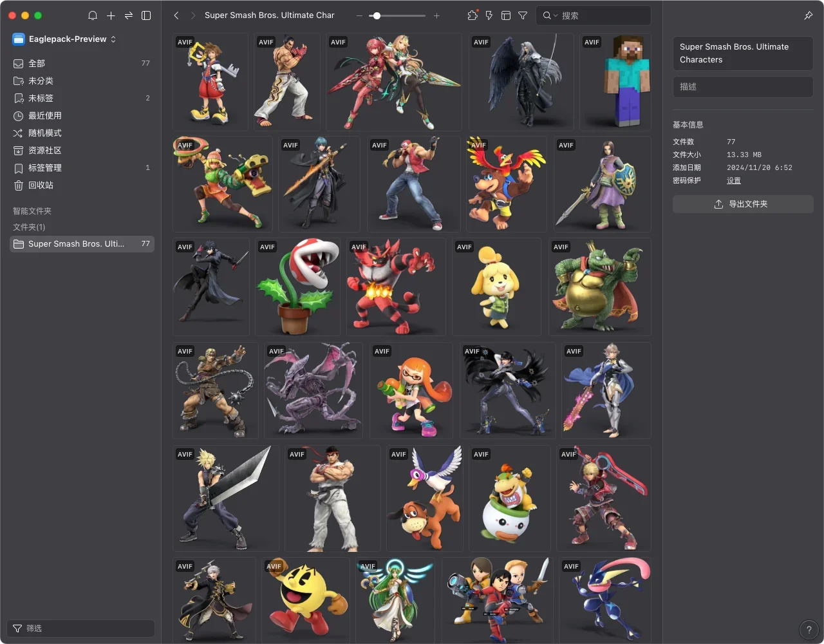The height and width of the screenshot is (644, 824).
Task: Click the plus add button in sidebar
Action: [x=111, y=15]
